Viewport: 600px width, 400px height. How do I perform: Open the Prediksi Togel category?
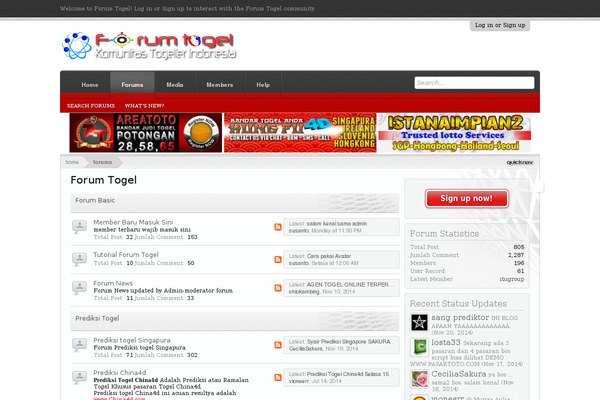97,318
